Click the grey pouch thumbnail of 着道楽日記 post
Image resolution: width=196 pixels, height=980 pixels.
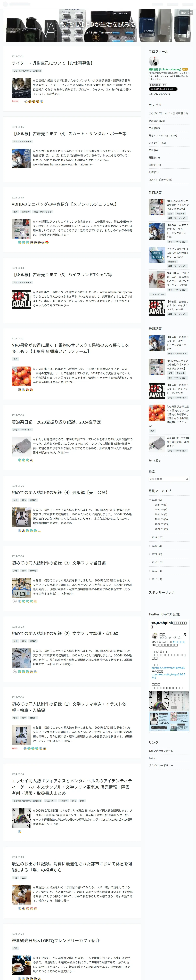point(21,446)
